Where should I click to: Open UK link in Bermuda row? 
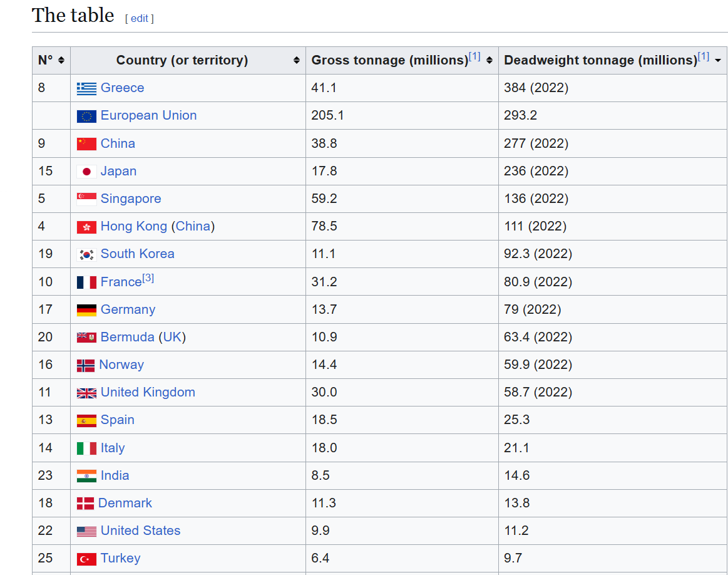click(172, 337)
